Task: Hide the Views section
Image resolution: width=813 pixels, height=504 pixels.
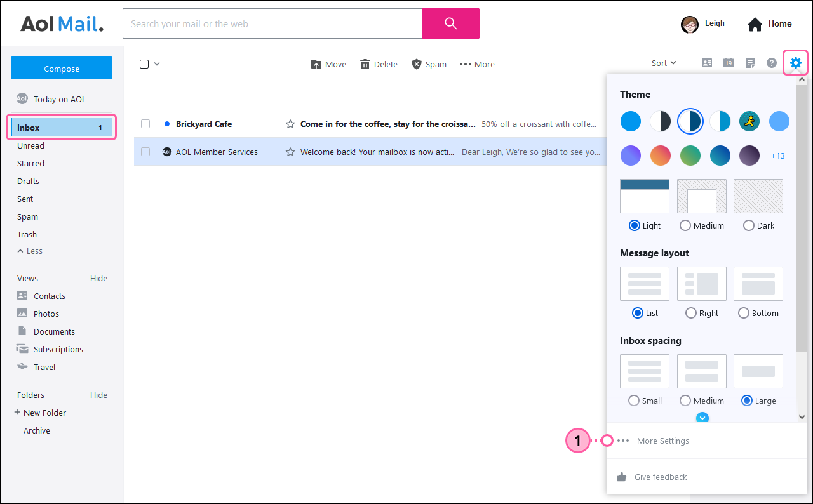Action: [x=98, y=278]
